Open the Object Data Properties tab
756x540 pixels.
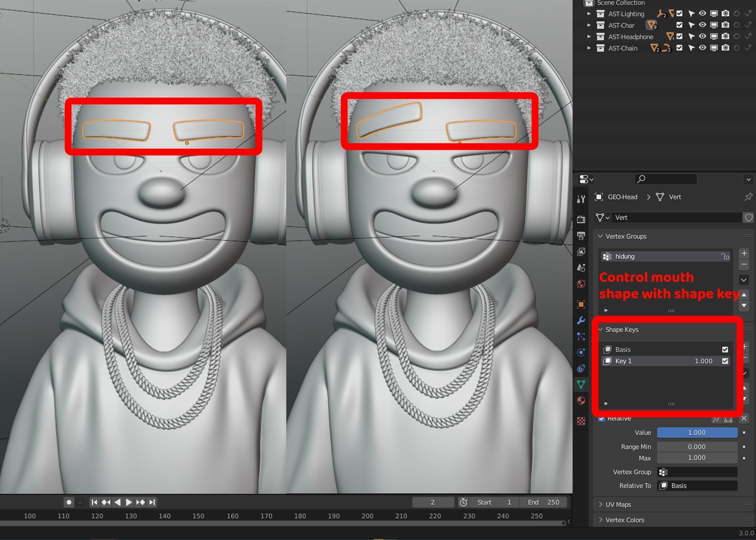581,384
